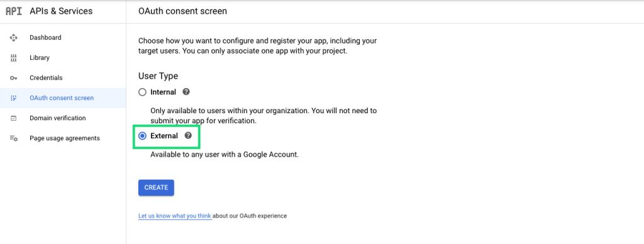644x244 pixels.
Task: Follow the 'Let us know what you think' link
Action: 175,216
